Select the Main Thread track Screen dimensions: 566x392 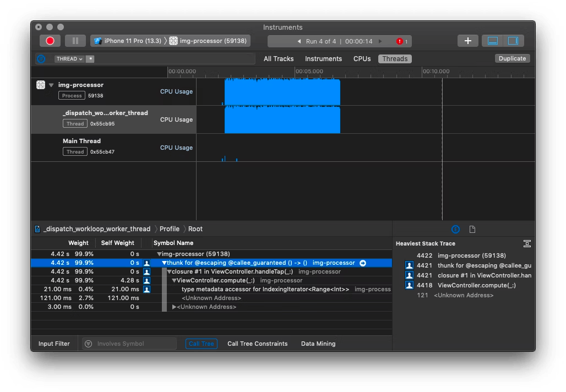(114, 148)
